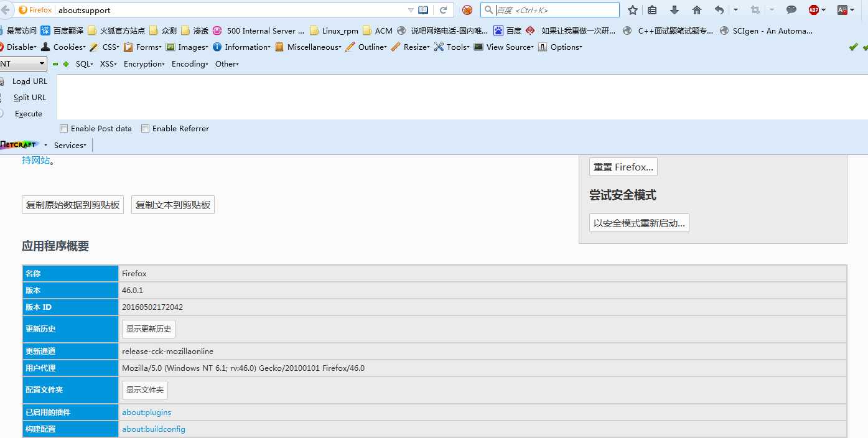868x438 pixels.
Task: Open the Encryption dropdown menu
Action: click(144, 64)
